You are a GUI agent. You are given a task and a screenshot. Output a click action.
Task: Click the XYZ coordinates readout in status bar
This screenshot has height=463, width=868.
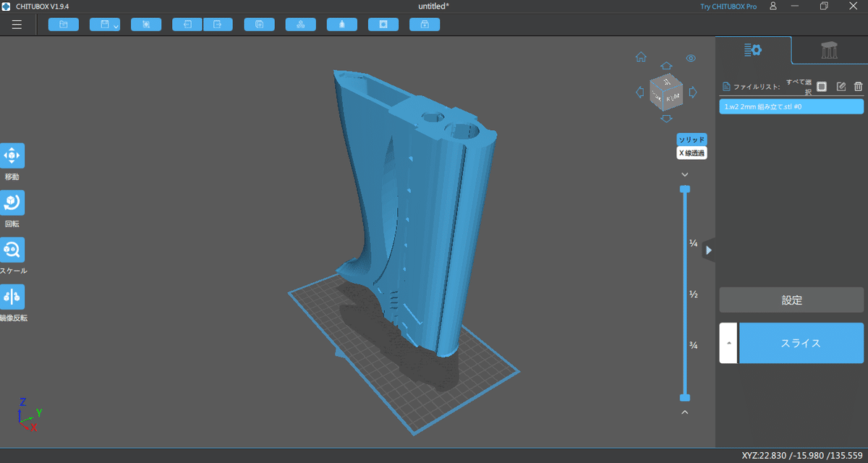pyautogui.click(x=801, y=456)
